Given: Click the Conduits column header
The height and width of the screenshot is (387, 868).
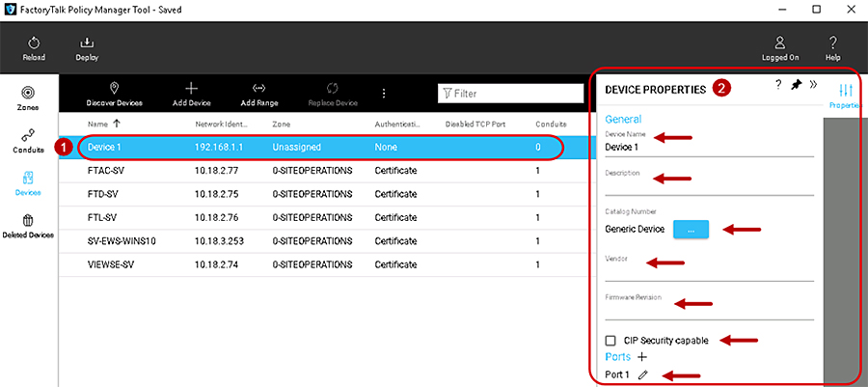Looking at the screenshot, I should 551,124.
